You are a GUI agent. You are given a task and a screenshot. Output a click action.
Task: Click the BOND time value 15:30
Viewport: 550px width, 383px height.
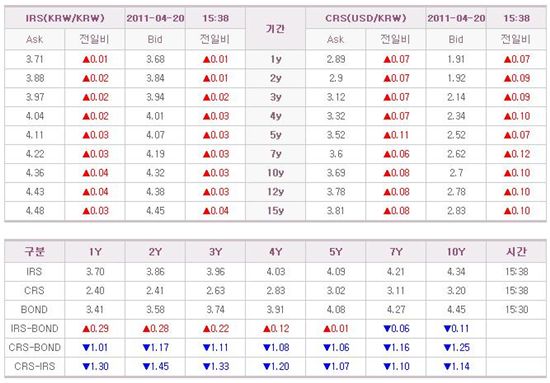point(516,310)
